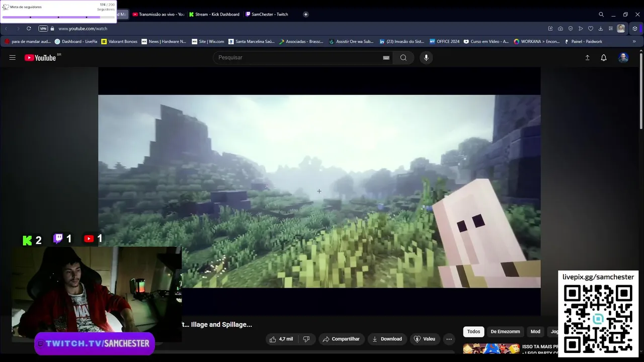The width and height of the screenshot is (644, 362).
Task: Dislike the video
Action: click(306, 339)
